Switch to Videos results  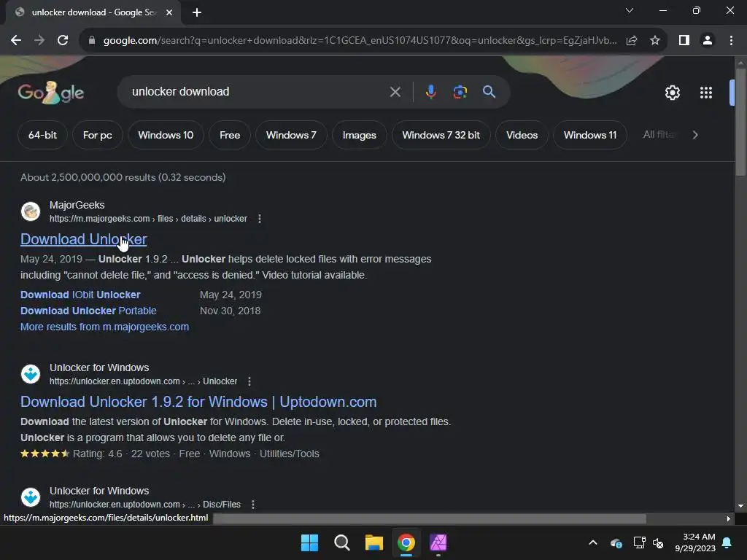pyautogui.click(x=522, y=135)
